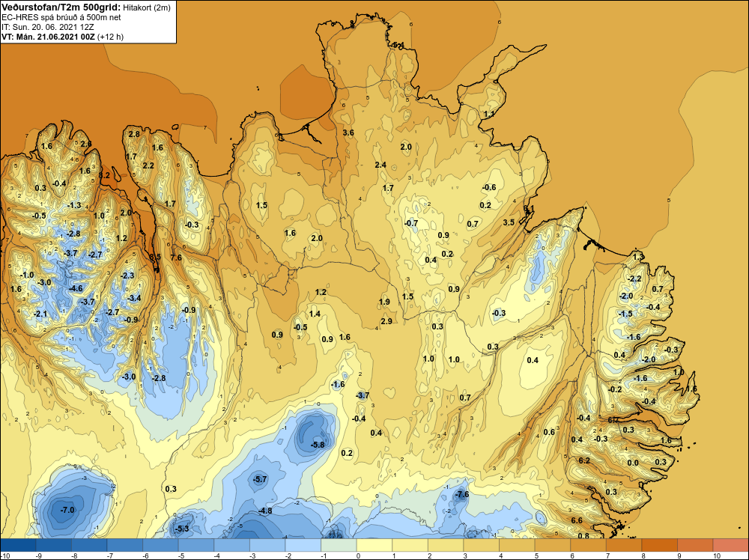Click the legend swatch between 0 and 1
The height and width of the screenshot is (560, 749).
click(x=374, y=545)
